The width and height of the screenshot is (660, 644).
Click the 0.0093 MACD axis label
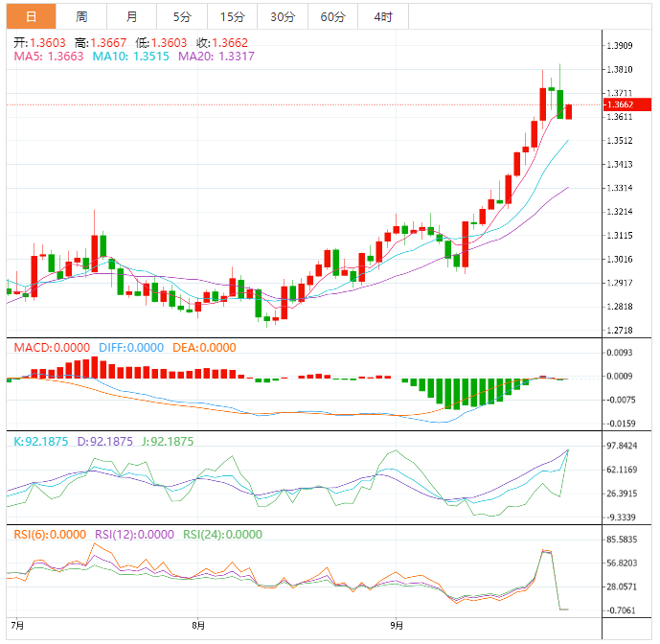(x=620, y=353)
